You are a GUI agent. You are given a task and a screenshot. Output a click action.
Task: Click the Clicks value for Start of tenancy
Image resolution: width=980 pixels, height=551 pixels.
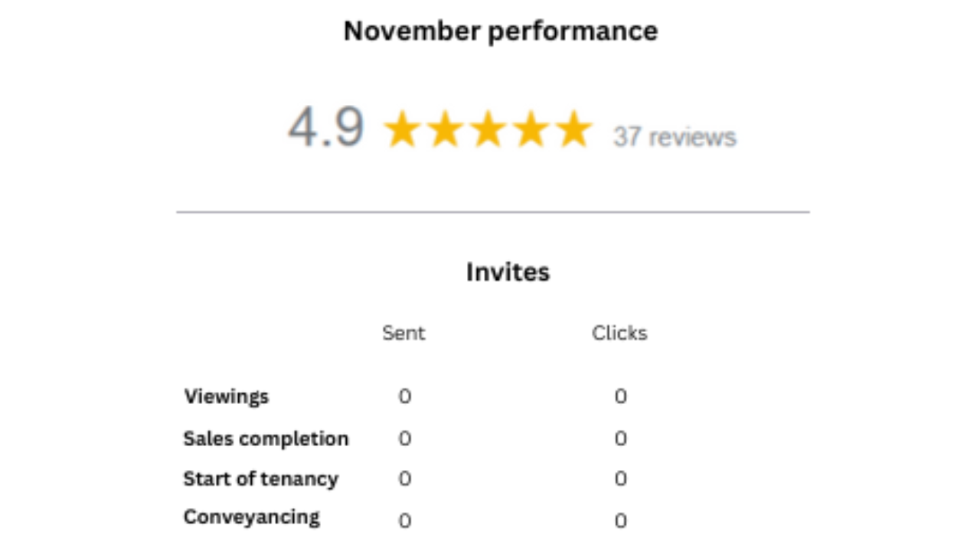620,479
